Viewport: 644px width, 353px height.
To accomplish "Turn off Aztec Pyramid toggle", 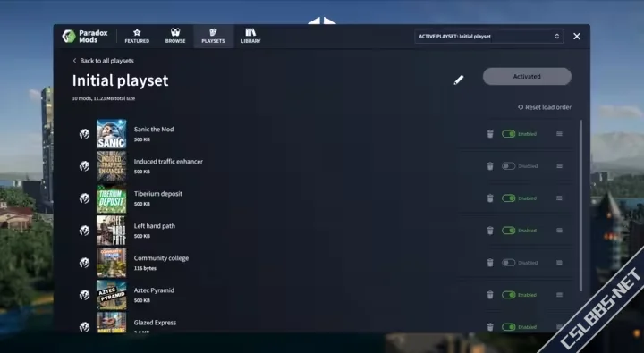I will pos(508,295).
